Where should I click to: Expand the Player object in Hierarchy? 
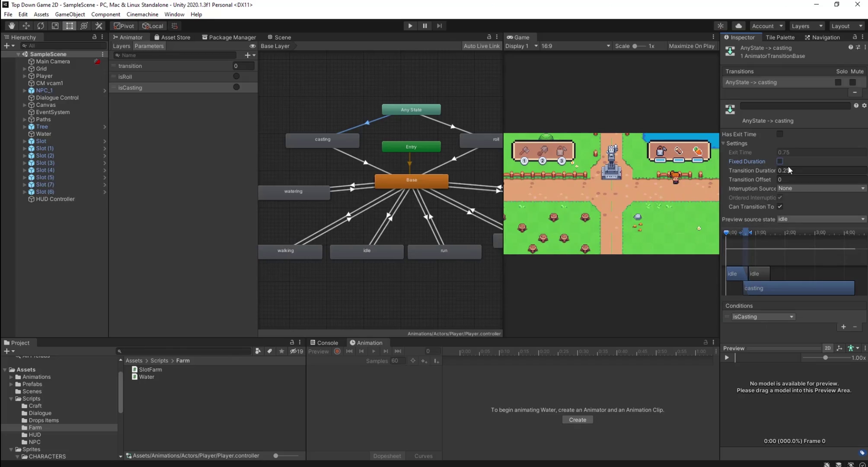[25, 76]
